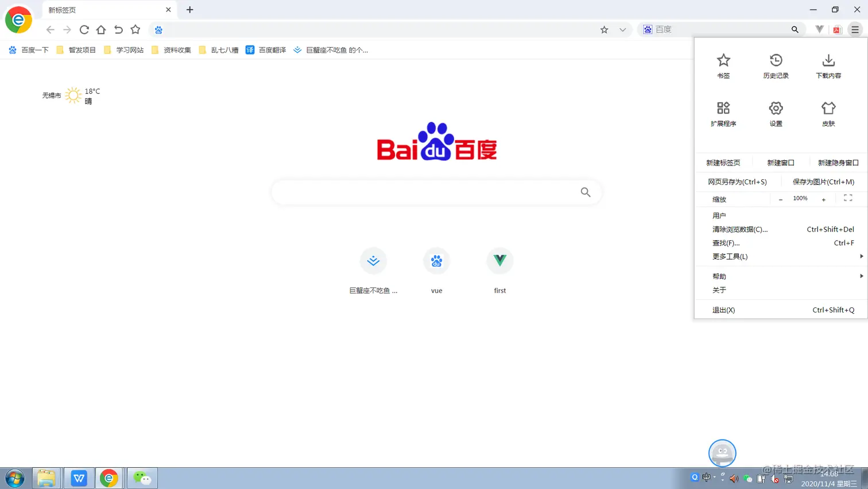Open the 学习网站 bookmark folder
Viewport: 868px width, 489px height.
(123, 50)
